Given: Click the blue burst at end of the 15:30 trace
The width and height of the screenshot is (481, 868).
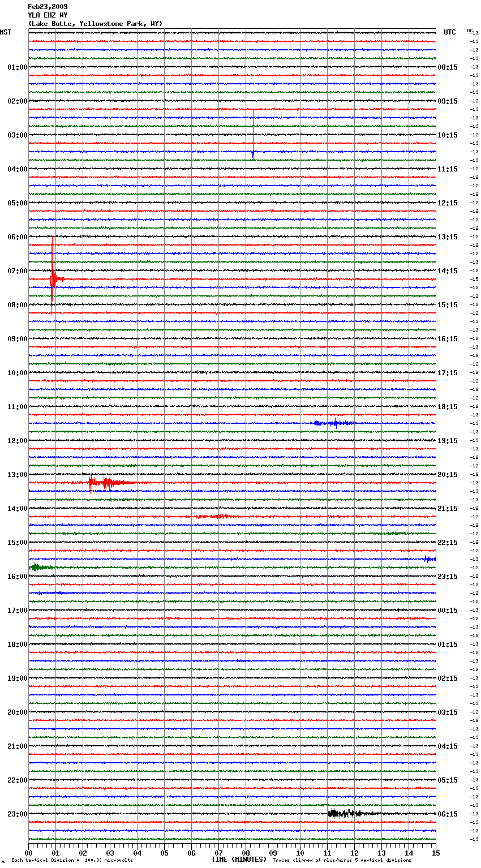Looking at the screenshot, I should pos(430,558).
